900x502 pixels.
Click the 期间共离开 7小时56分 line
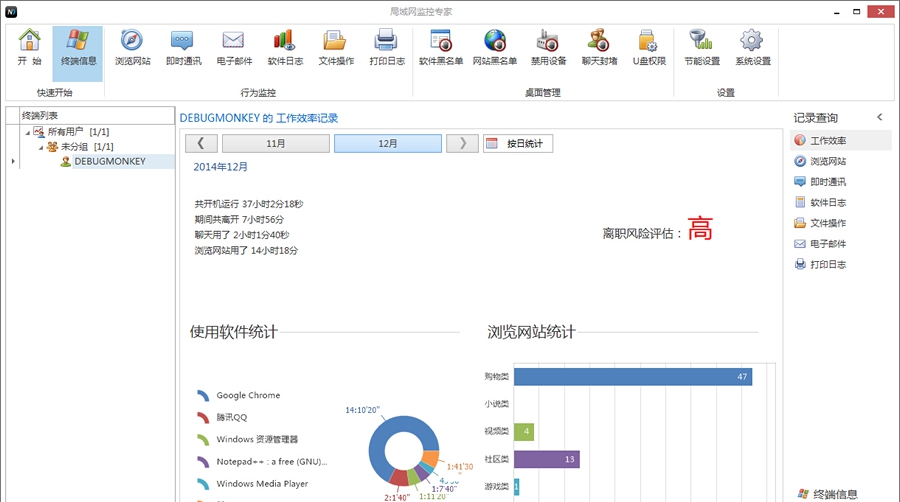click(x=239, y=219)
